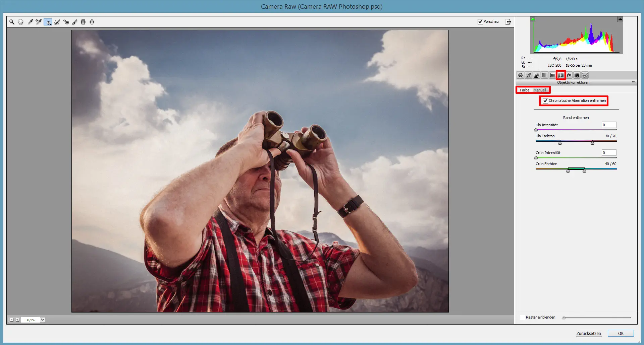
Task: Open the Camera Calibration panel
Action: click(577, 75)
